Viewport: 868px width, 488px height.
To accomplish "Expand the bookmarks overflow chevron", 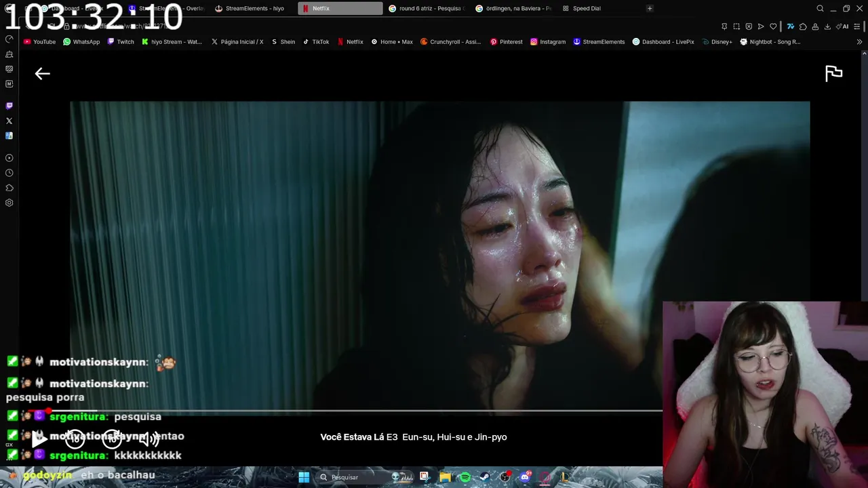I will (860, 41).
